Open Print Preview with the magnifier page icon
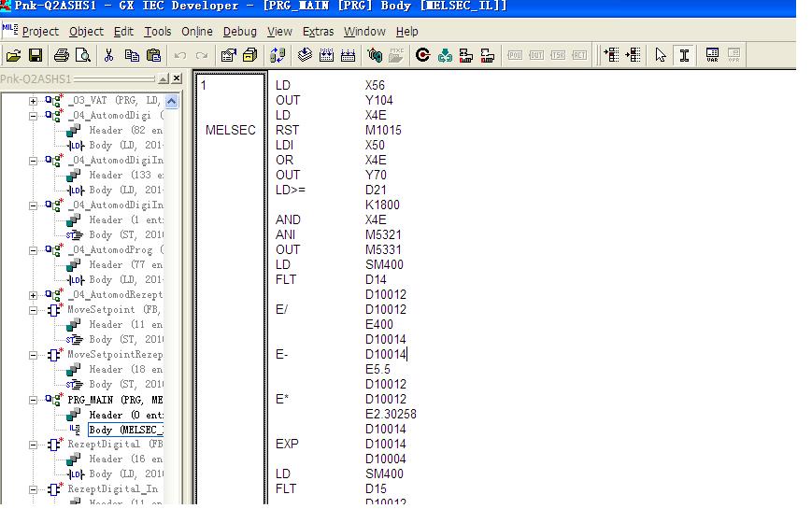The height and width of the screenshot is (509, 812). [82, 56]
